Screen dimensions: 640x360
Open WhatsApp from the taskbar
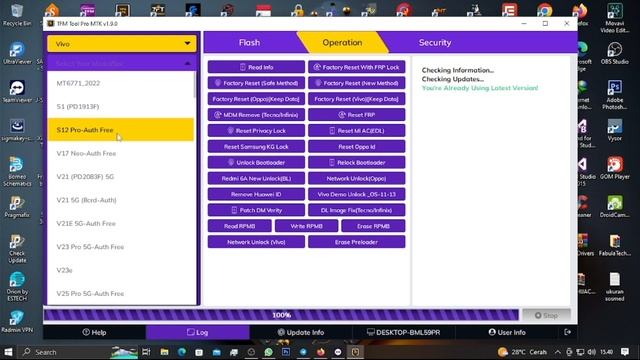[x=268, y=352]
